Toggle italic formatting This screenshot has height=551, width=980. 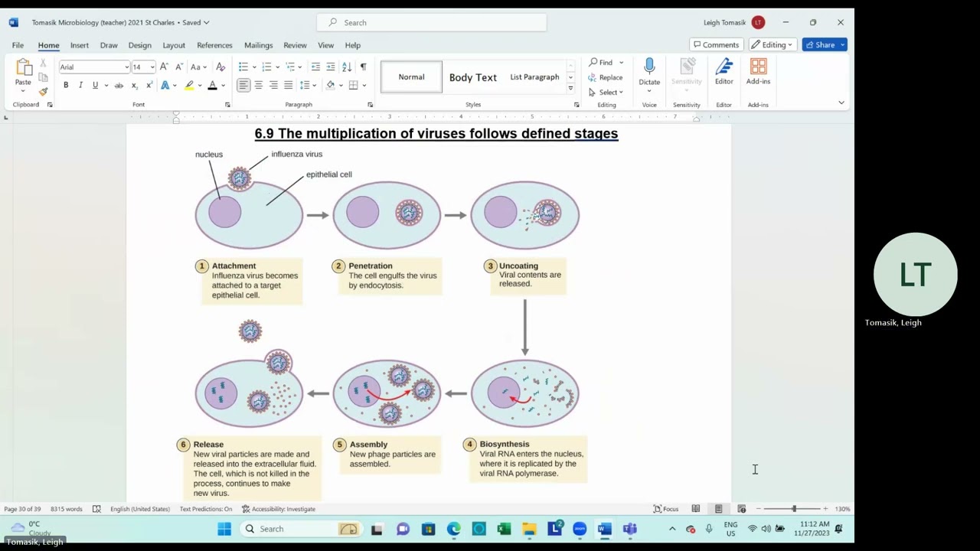click(80, 85)
